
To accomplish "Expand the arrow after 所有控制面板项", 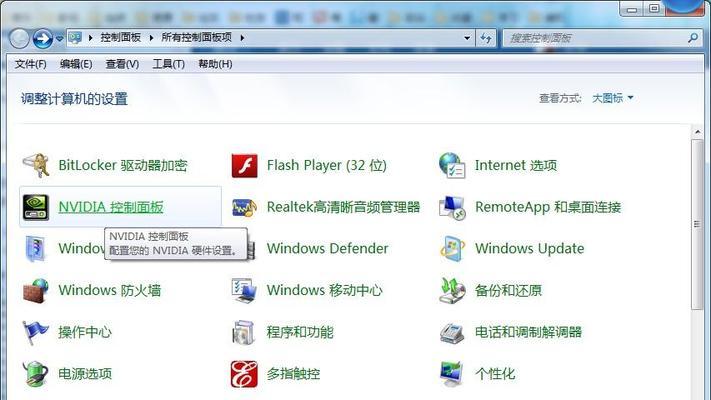I will point(242,38).
